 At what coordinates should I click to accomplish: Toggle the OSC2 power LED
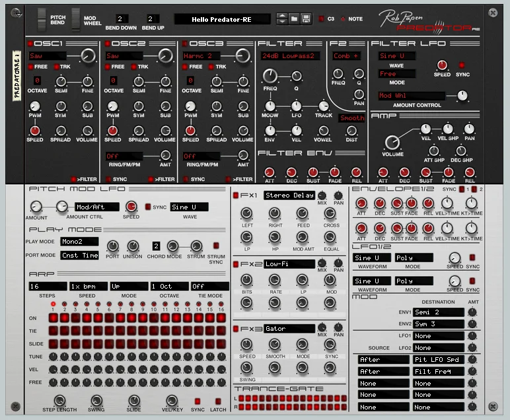107,43
